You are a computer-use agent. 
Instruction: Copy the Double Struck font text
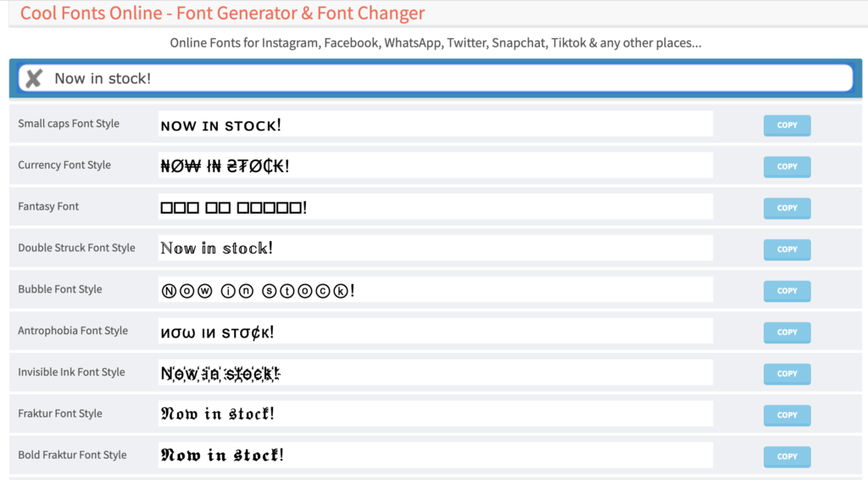pos(787,249)
